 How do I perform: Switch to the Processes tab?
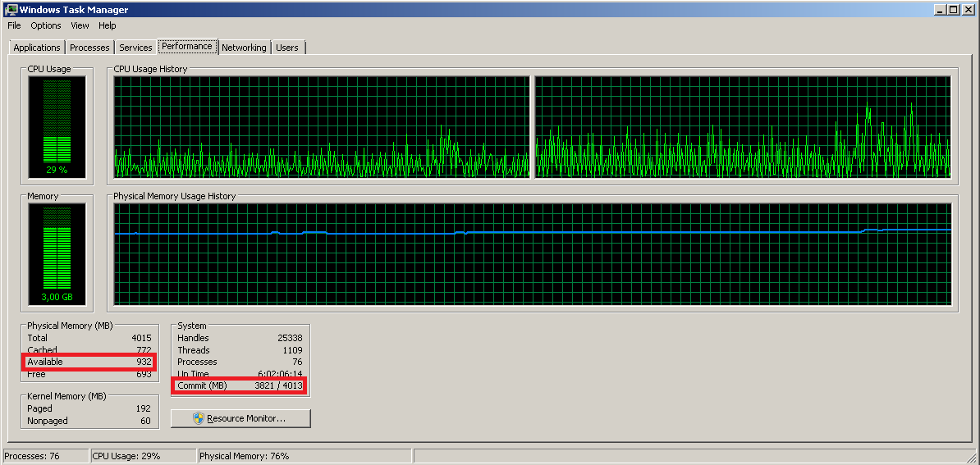[89, 48]
